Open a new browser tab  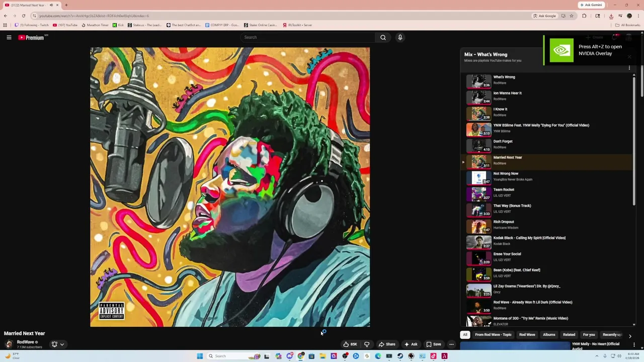(x=66, y=5)
